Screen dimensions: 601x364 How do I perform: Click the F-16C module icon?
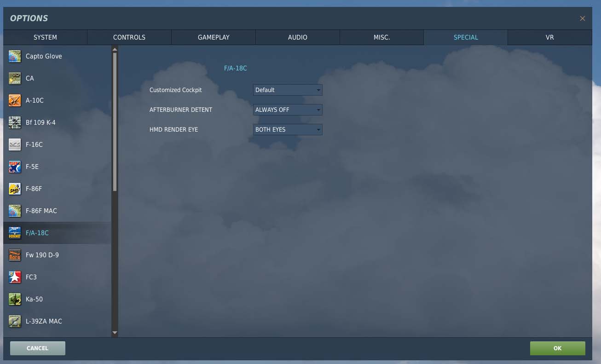(x=15, y=144)
